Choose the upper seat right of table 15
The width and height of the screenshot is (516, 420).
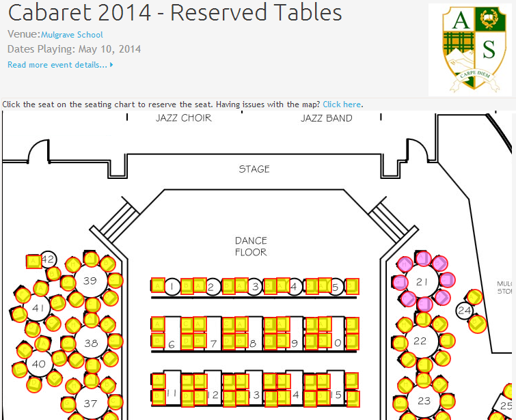(352, 379)
